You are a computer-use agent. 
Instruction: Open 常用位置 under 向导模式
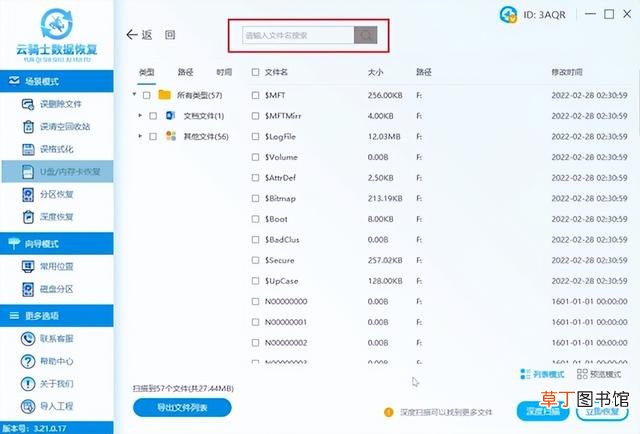(x=47, y=267)
